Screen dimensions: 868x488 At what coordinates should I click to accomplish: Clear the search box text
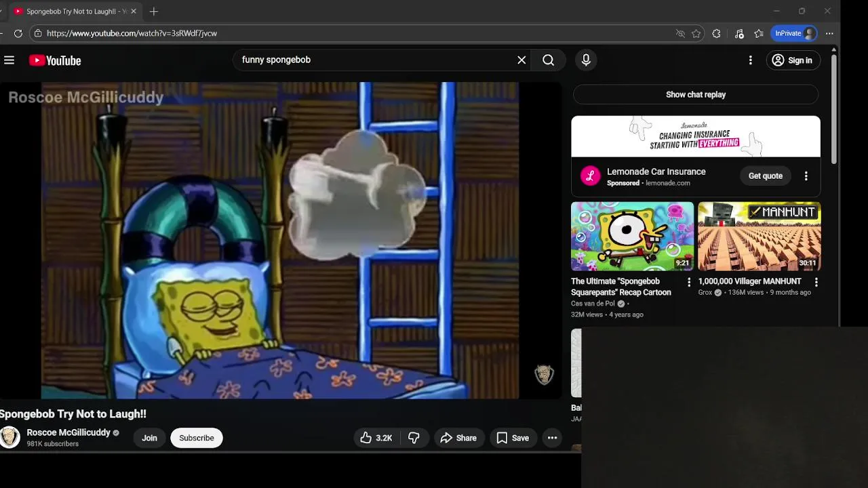(x=521, y=60)
